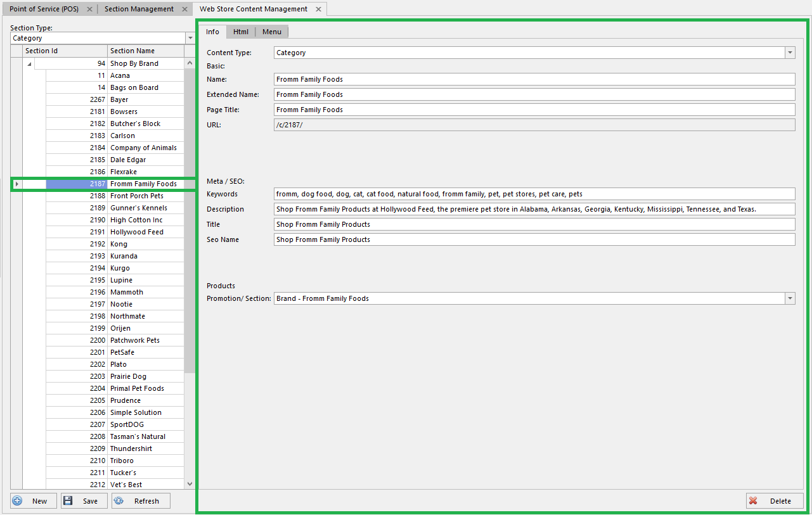Select the Acana row
This screenshot has height=515, width=812.
[x=115, y=75]
